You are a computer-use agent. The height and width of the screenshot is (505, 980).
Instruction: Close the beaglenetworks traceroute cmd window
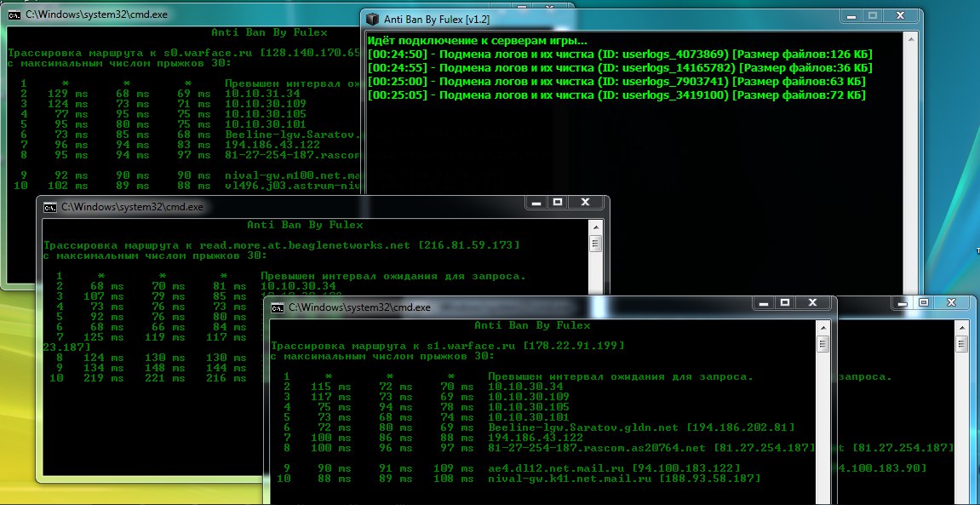pos(587,203)
